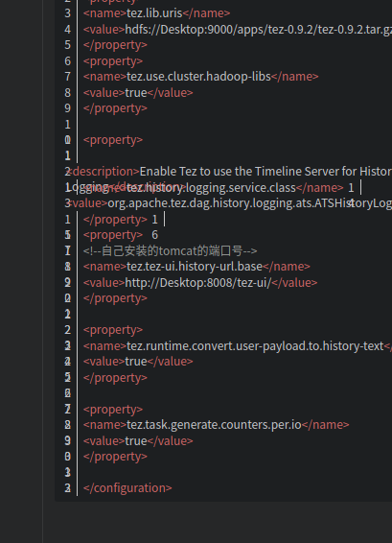Select the tez.tez-ui.history-url.base name line
This screenshot has width=392, height=543.
point(196,267)
